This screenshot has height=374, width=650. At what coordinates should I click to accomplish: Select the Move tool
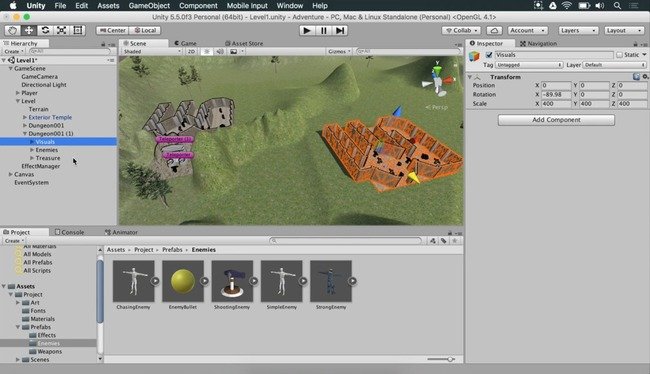[29, 30]
